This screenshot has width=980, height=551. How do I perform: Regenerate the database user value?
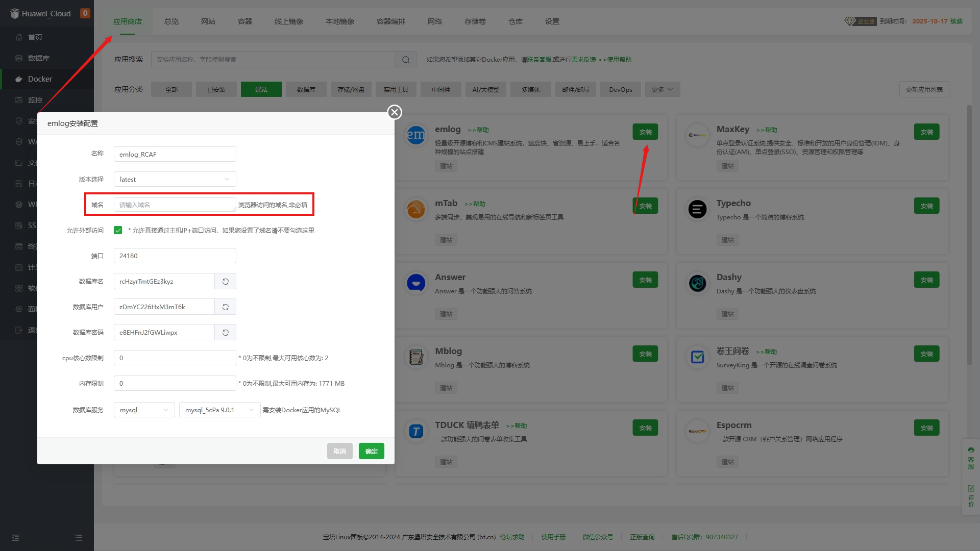click(226, 307)
